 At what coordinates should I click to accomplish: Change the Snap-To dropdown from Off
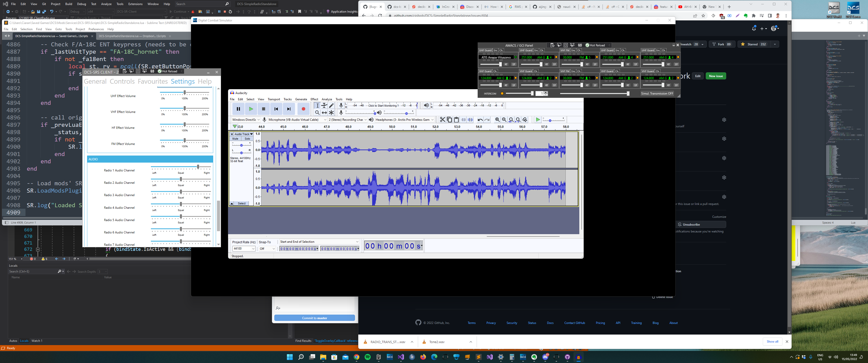coord(267,249)
